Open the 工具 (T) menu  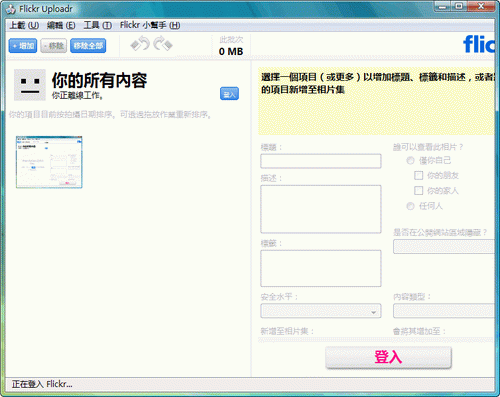(x=97, y=25)
